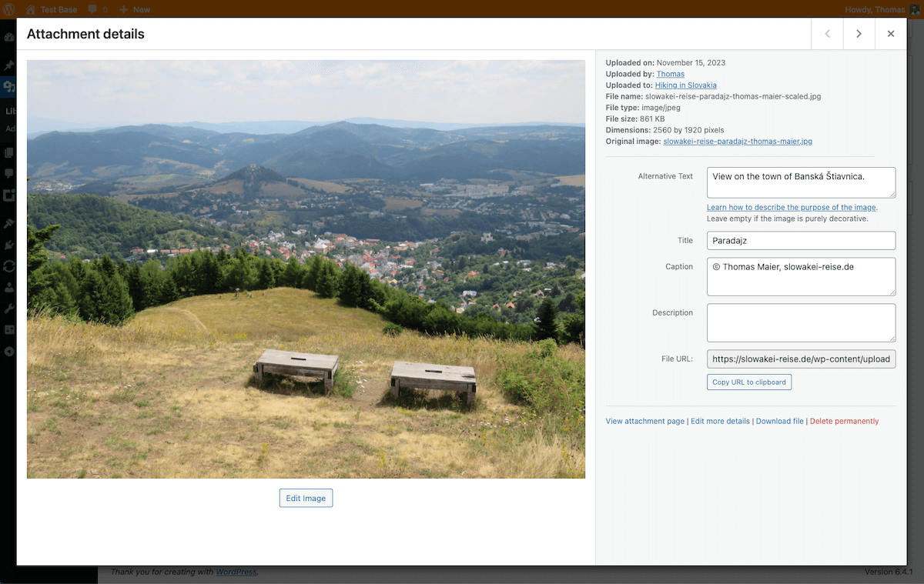
Task: Open Dashboard icon in admin sidebar
Action: click(x=9, y=37)
